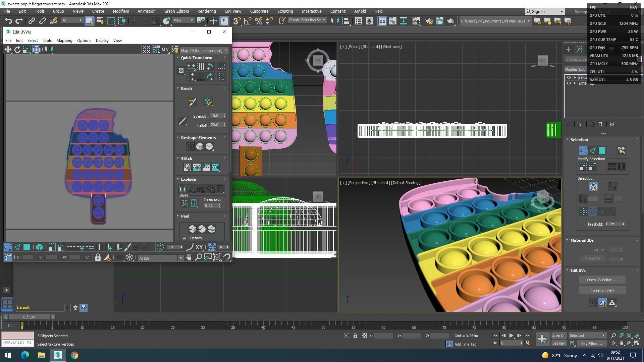The width and height of the screenshot is (644, 362).
Task: Hide the Unwrap UVW modifier eye icon
Action: tap(569, 77)
